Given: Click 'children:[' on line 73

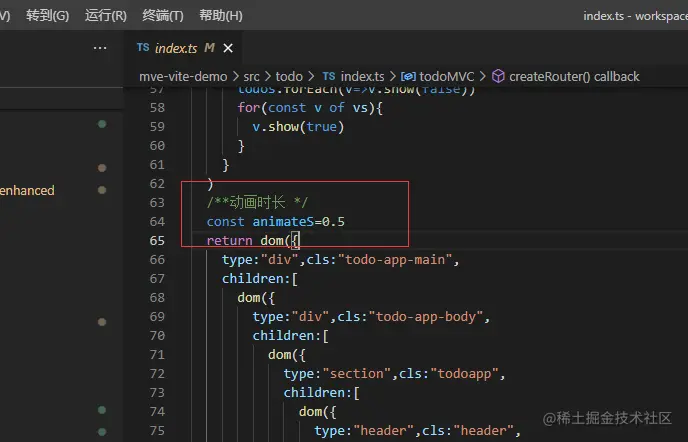Looking at the screenshot, I should click(322, 393).
